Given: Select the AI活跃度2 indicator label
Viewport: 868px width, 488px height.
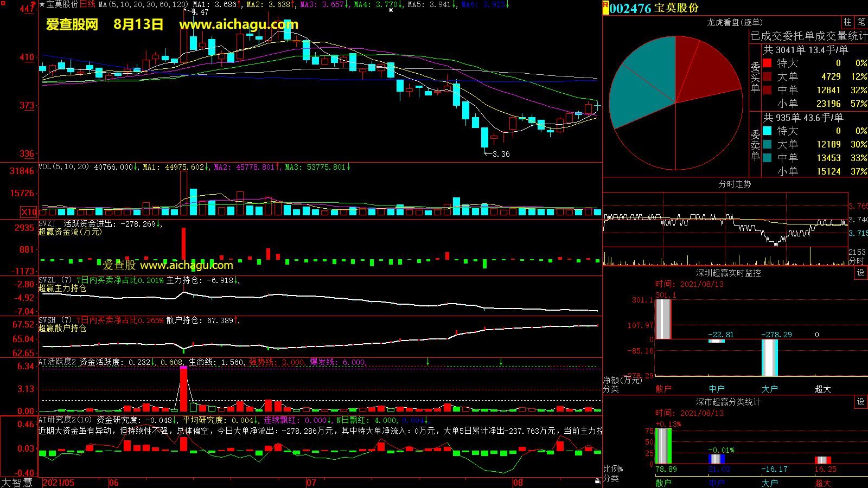Looking at the screenshot, I should point(57,362).
